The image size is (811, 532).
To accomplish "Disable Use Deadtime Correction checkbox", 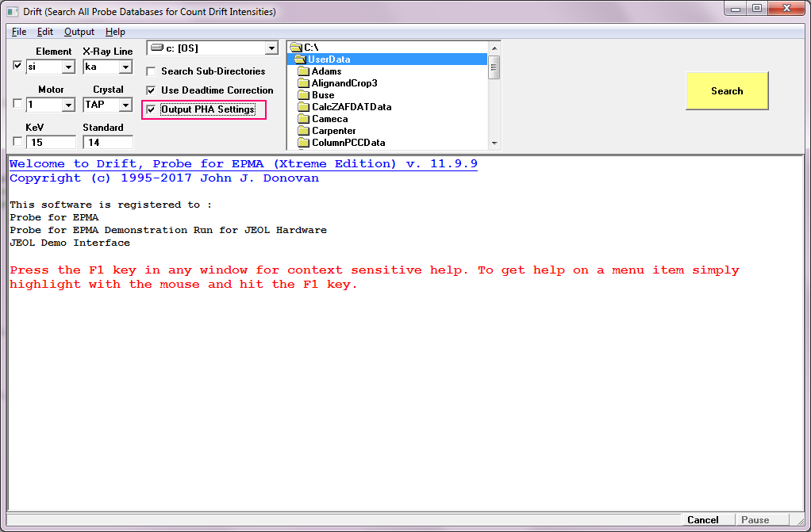I will [151, 90].
